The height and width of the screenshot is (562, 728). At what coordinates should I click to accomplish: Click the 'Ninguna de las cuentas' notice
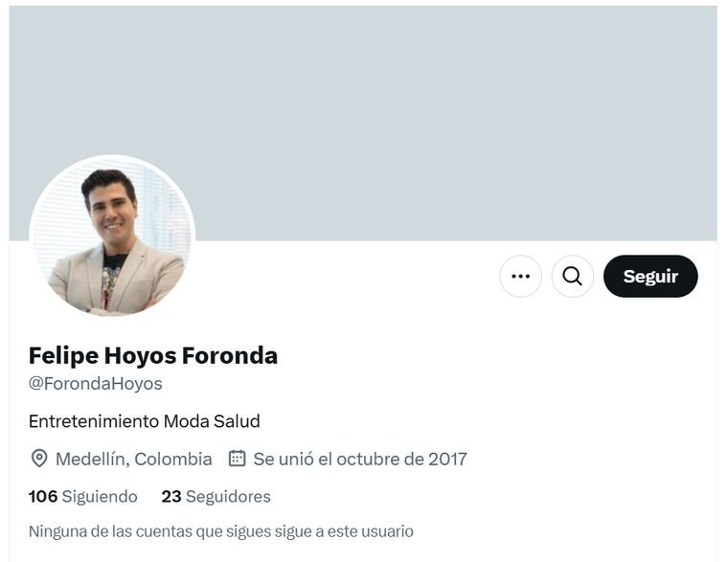coord(221,530)
